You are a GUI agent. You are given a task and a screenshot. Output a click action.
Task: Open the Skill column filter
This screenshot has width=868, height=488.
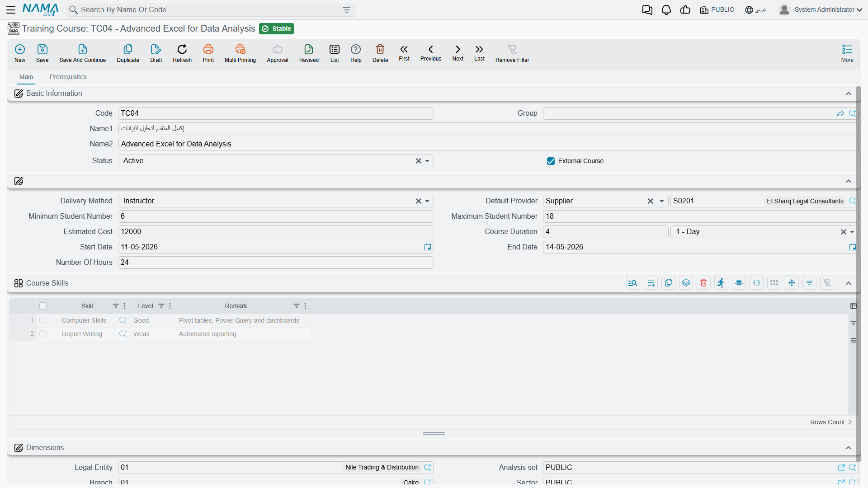[116, 306]
